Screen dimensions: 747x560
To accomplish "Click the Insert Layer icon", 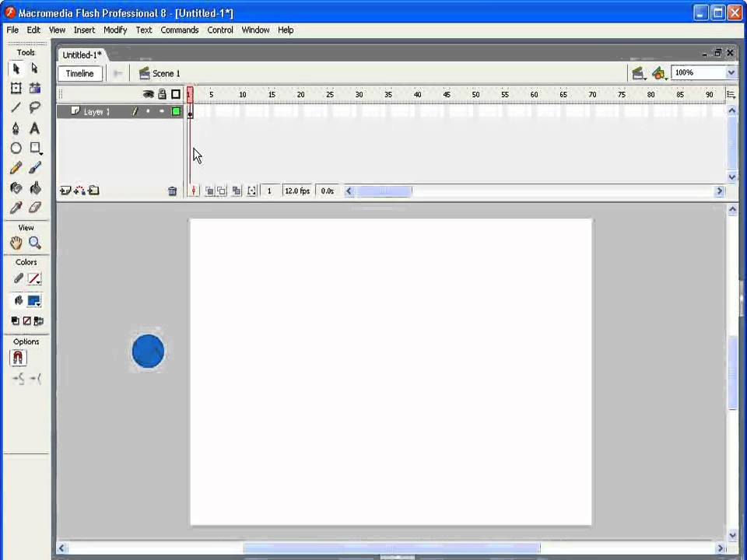I will click(65, 191).
